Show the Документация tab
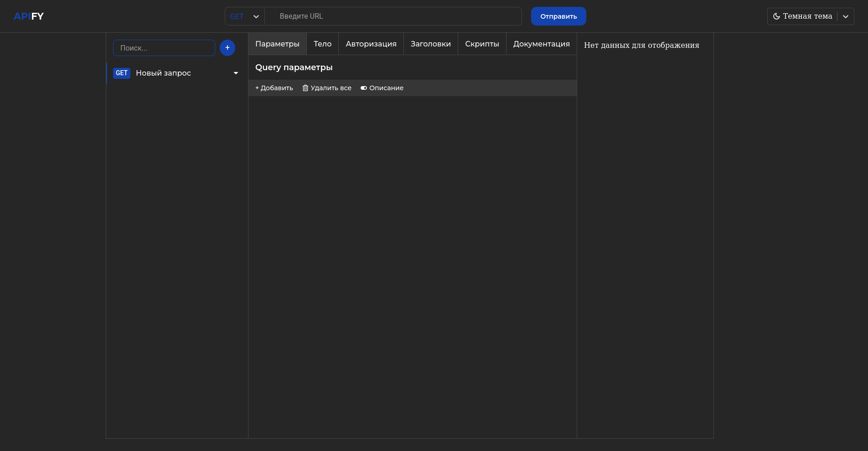Viewport: 868px width, 451px height. click(x=541, y=44)
